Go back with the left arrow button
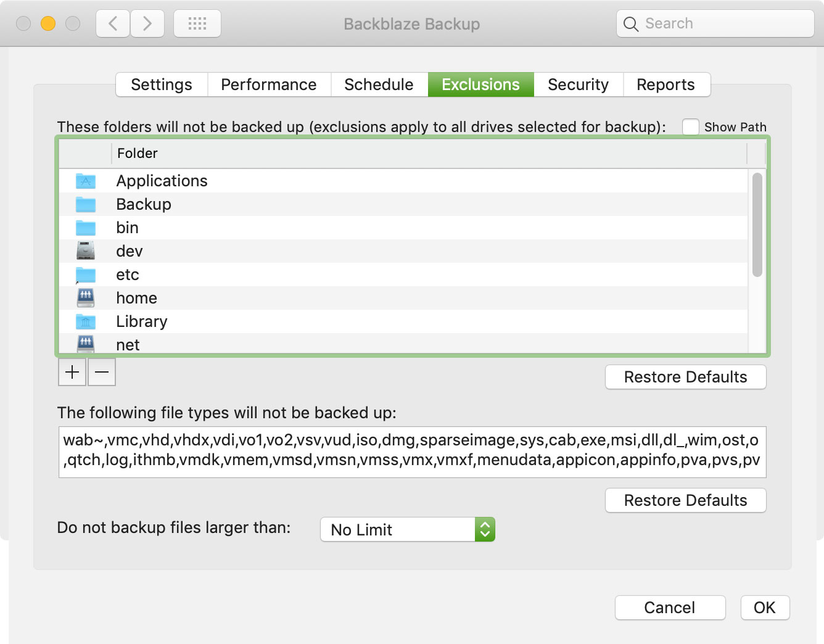Screen dimensions: 824x644 pyautogui.click(x=113, y=24)
